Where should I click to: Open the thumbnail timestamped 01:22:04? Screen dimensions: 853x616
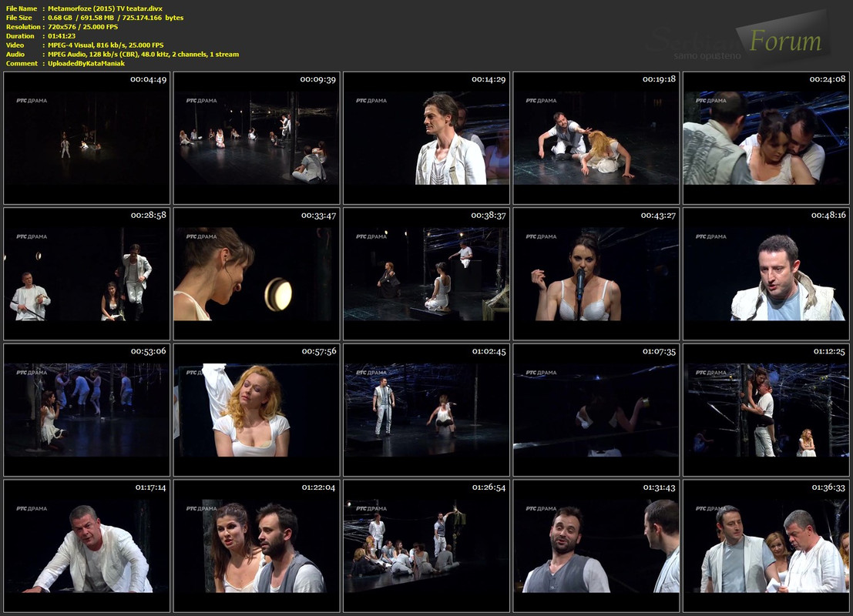tap(257, 546)
